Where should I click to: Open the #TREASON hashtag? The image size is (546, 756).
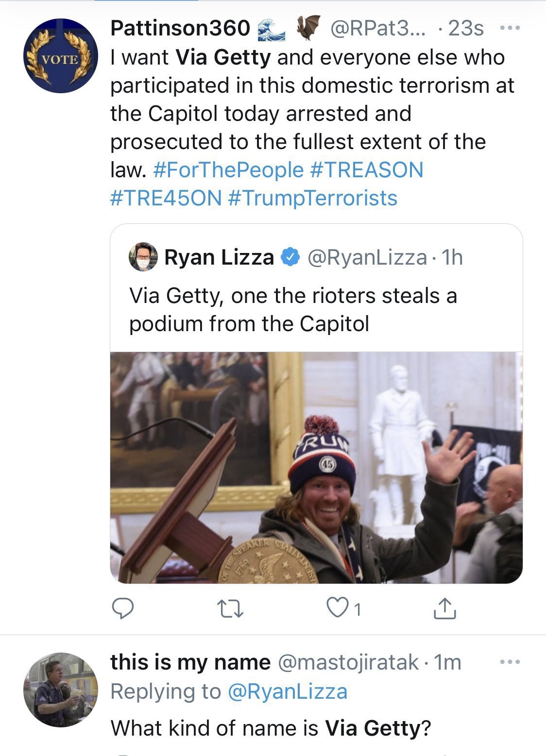(366, 170)
